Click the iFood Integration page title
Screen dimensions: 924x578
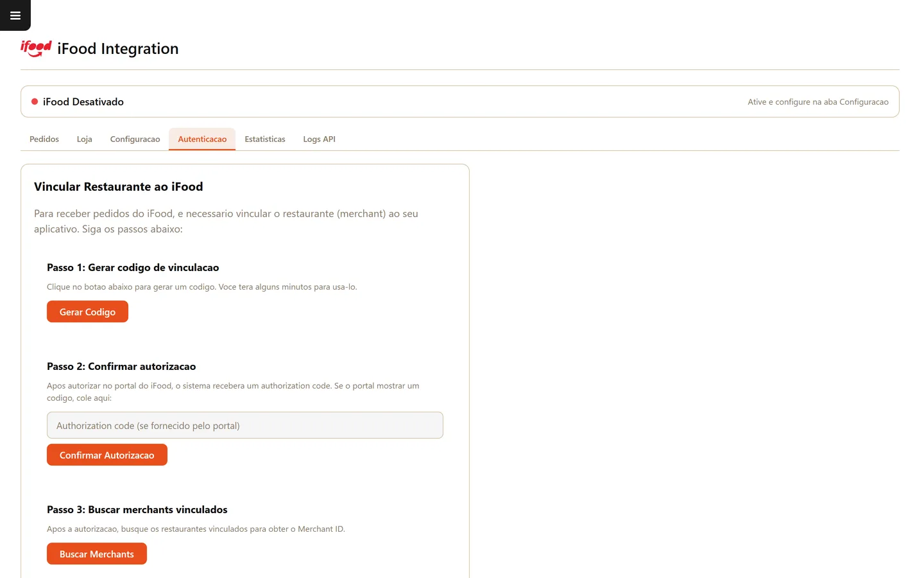click(118, 49)
